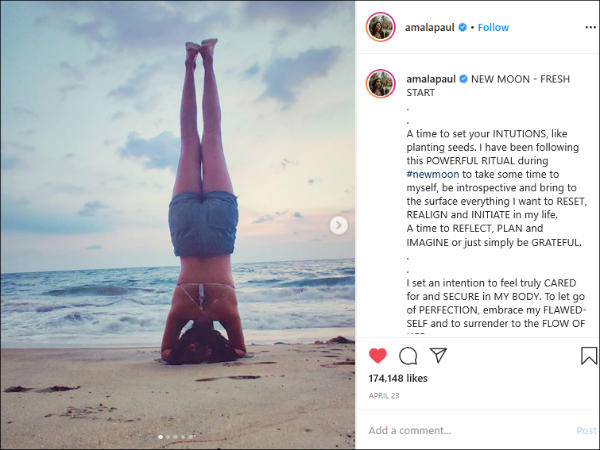Click the APRIL 23 post date
This screenshot has width=600, height=450.
(x=384, y=396)
